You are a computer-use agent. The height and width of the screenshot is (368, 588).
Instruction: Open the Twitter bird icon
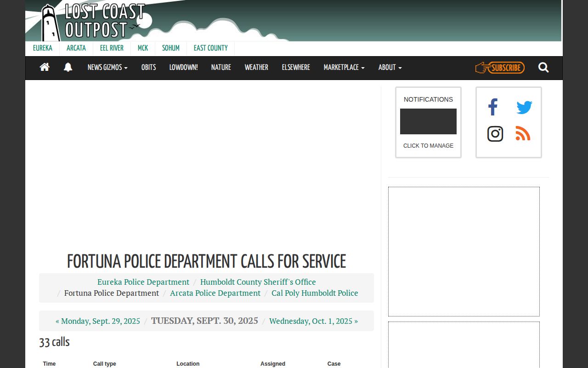pyautogui.click(x=524, y=108)
